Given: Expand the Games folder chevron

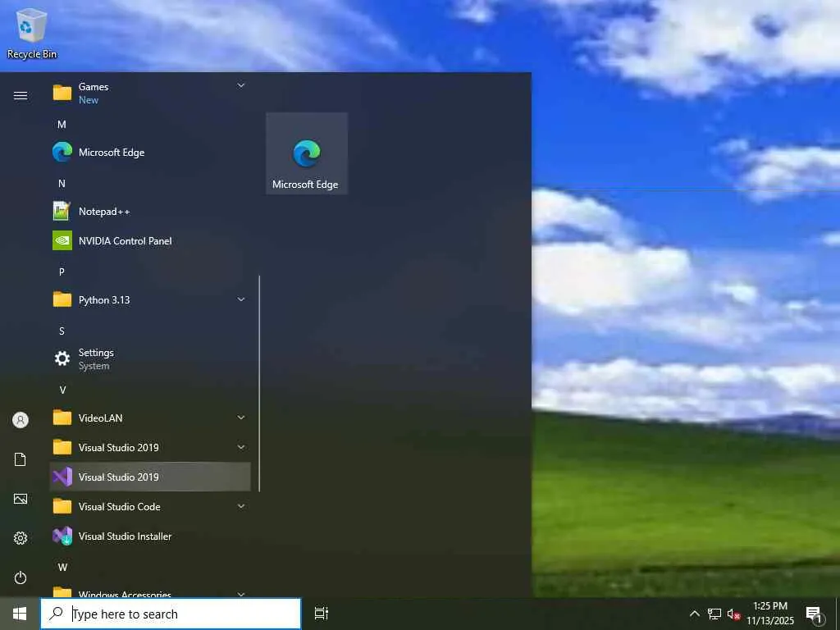Looking at the screenshot, I should tap(240, 85).
